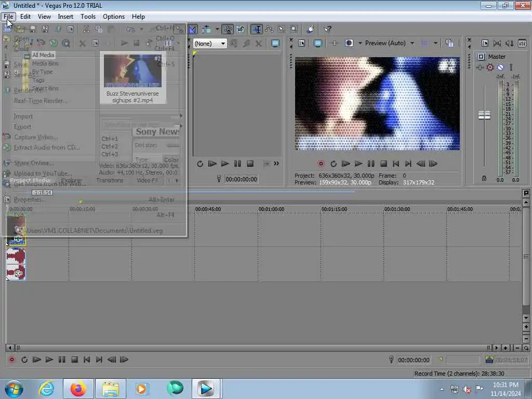
Task: Click record in bottom timeline transport
Action: click(x=12, y=360)
